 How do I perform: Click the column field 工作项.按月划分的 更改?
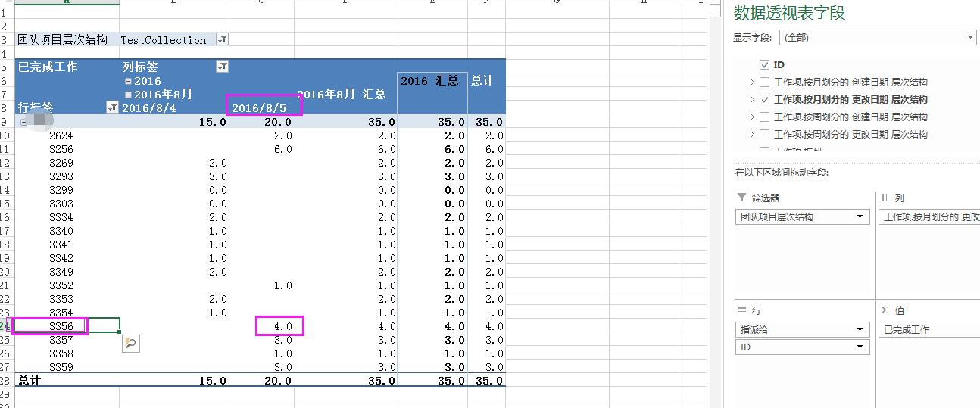coord(930,216)
